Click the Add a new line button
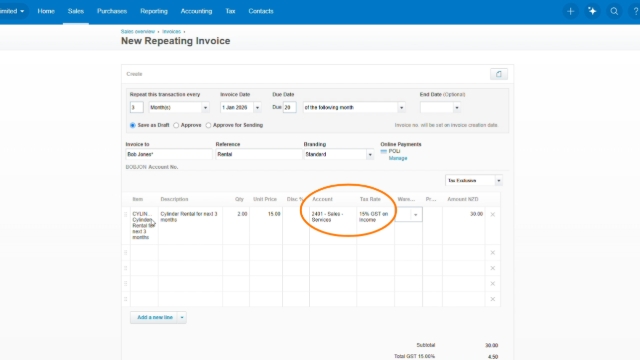 click(x=155, y=318)
